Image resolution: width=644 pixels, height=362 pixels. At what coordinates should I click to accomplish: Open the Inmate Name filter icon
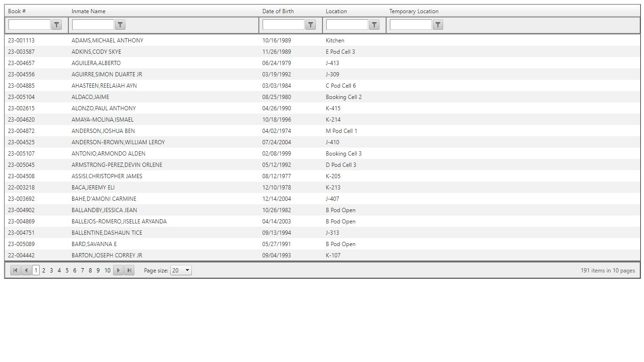tap(120, 25)
